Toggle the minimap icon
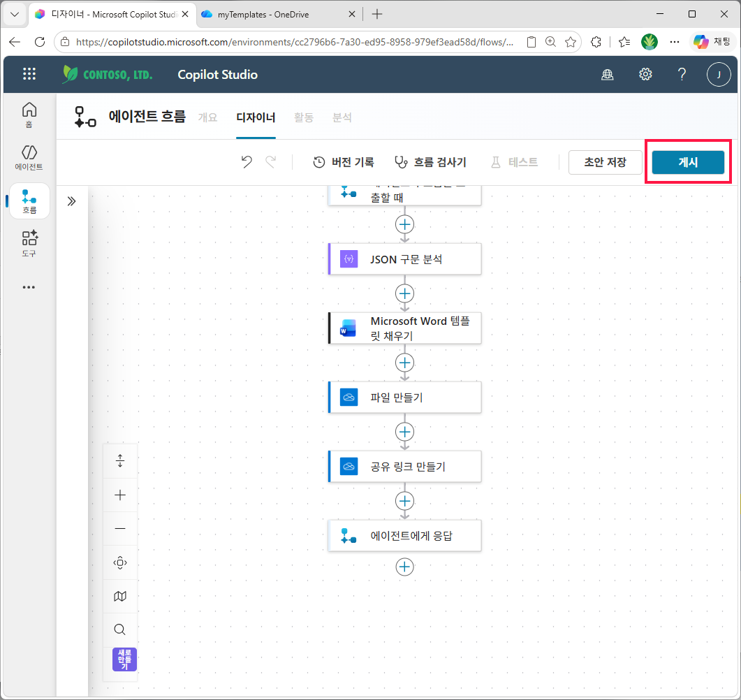Image resolution: width=741 pixels, height=700 pixels. click(120, 596)
